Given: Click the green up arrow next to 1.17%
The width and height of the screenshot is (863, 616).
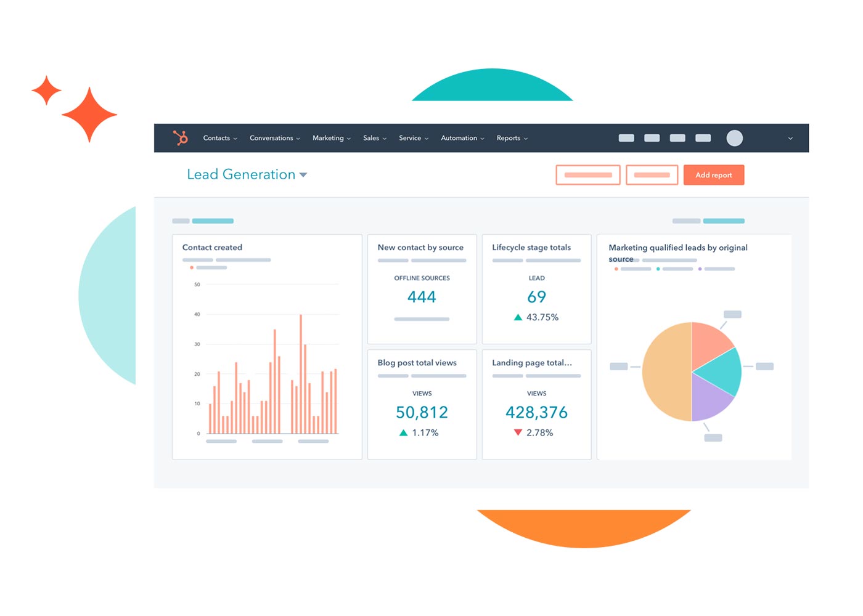Looking at the screenshot, I should click(x=403, y=433).
